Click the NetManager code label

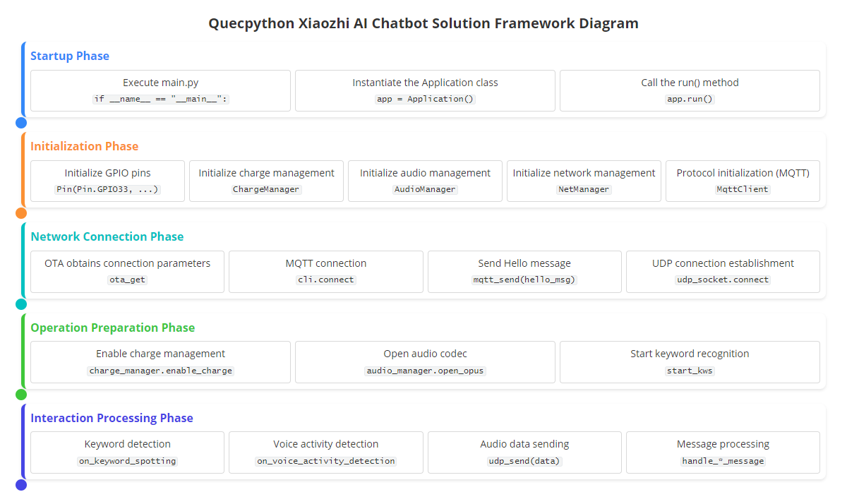click(584, 189)
